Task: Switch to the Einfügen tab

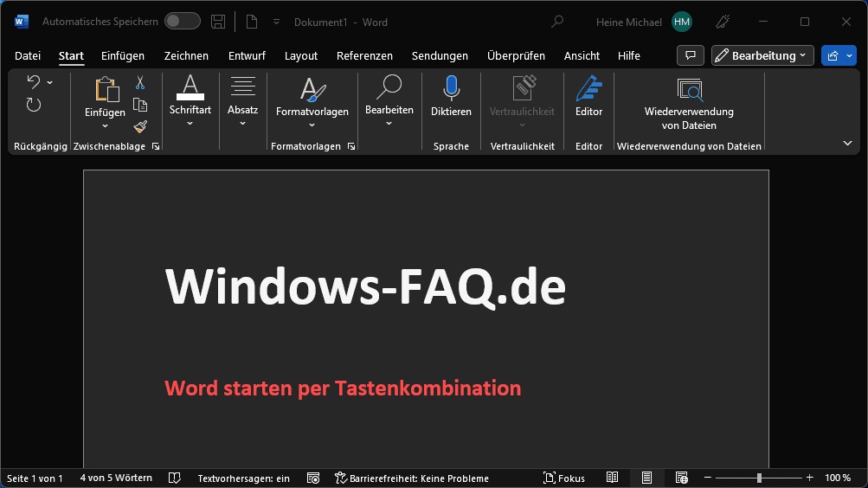Action: [x=122, y=56]
